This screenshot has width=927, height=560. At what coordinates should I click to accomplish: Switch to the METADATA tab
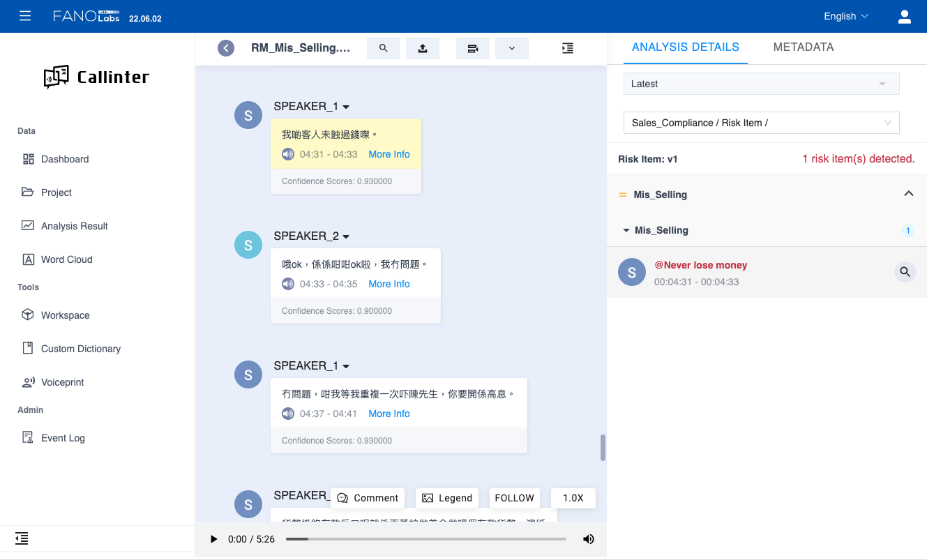803,47
